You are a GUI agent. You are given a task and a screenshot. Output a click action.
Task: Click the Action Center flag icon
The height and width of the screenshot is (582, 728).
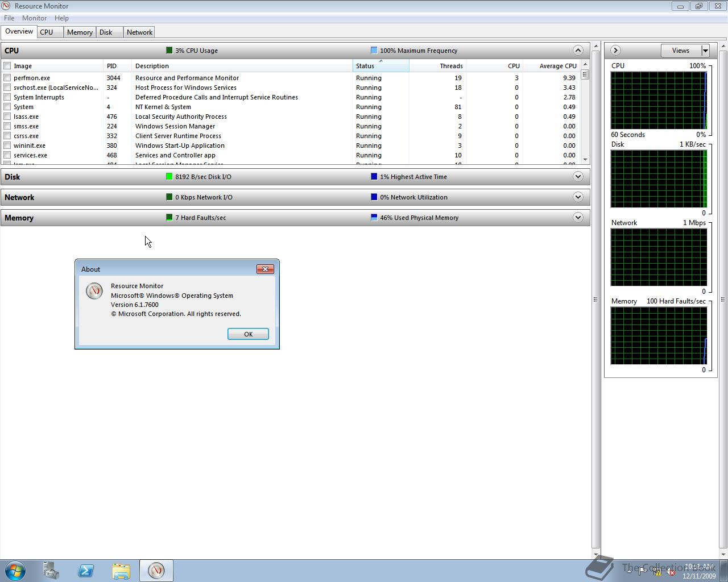point(643,572)
